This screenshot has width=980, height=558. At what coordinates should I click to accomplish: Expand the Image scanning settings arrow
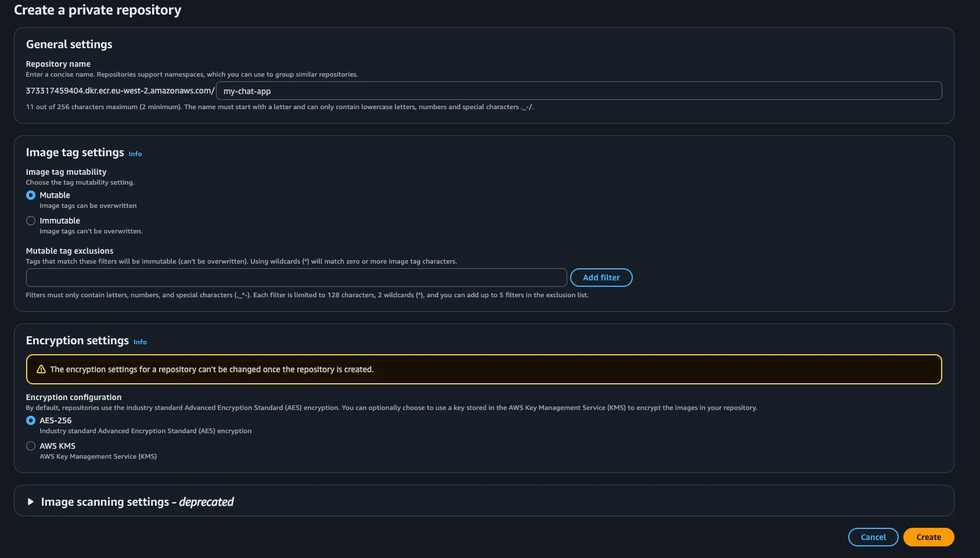[31, 502]
